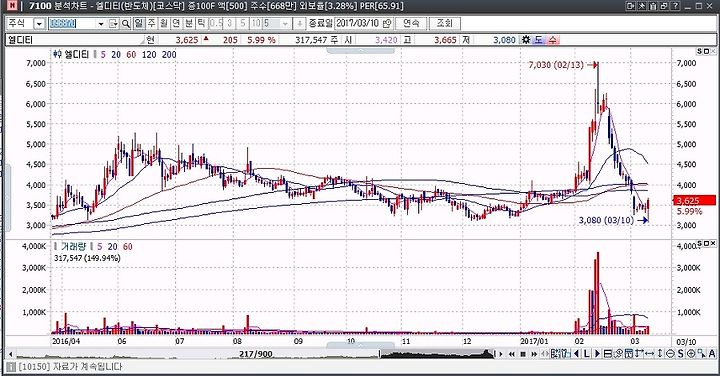Image resolution: width=720 pixels, height=376 pixels.
Task: Click the red 수 (buy) button
Action: (552, 40)
